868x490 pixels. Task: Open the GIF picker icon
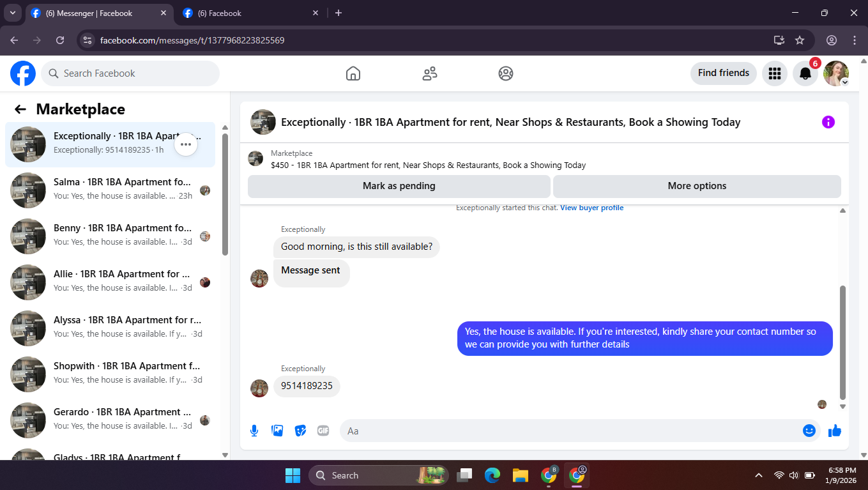[323, 431]
